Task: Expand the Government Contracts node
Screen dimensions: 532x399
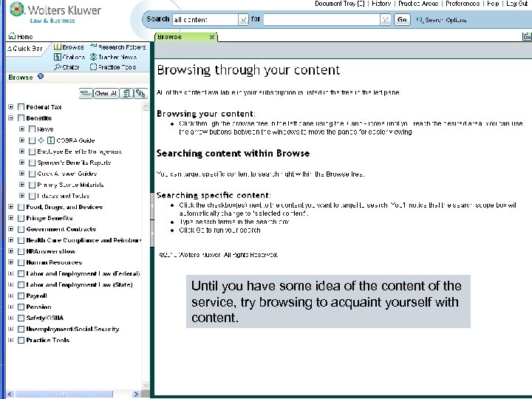Action: [11, 229]
